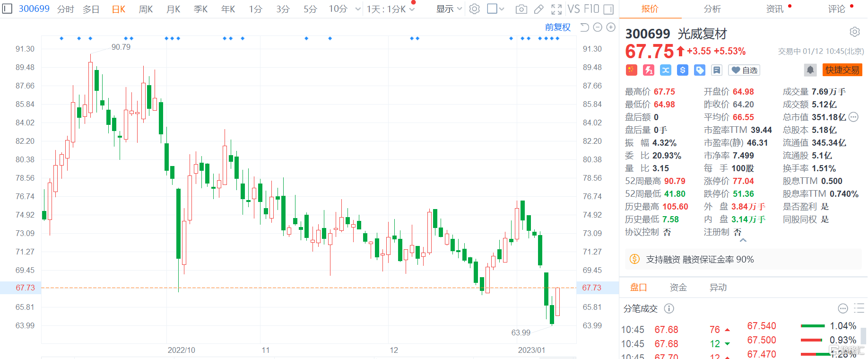Click the blue price tag icon
This screenshot has height=359, width=868.
(x=700, y=70)
